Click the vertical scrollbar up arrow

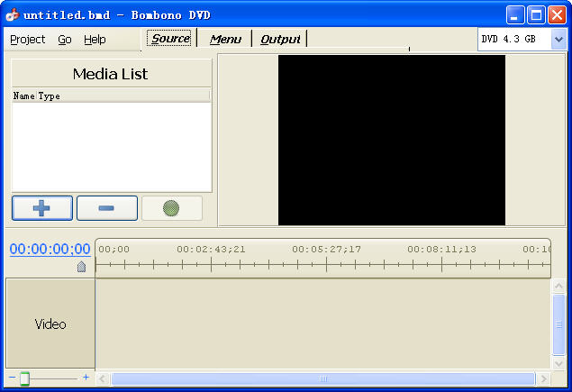pyautogui.click(x=558, y=286)
